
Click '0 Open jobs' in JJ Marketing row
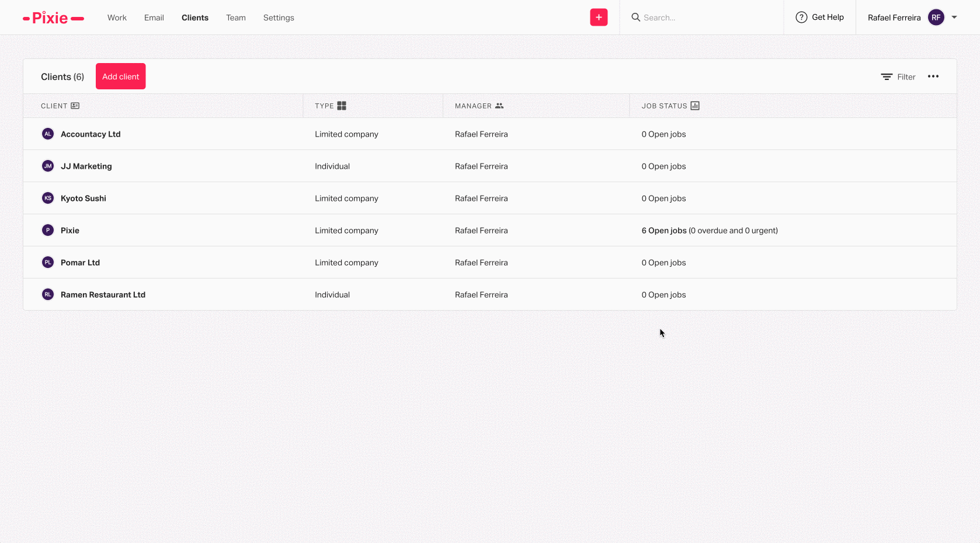point(664,166)
